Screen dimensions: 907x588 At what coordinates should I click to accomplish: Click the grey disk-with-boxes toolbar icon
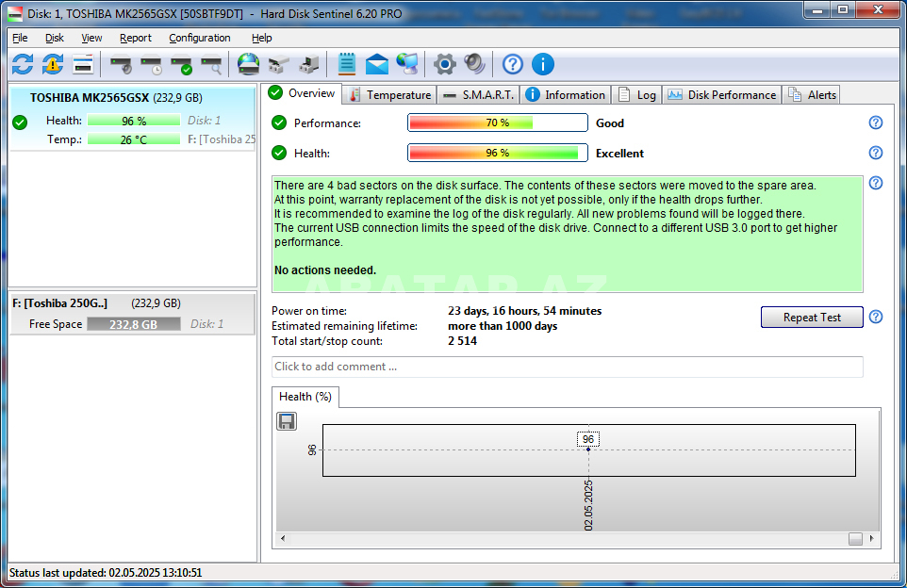tap(279, 64)
